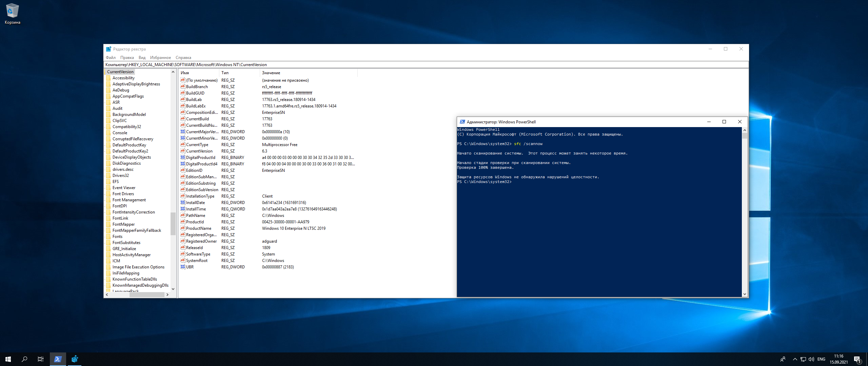Select the Accessibility key folder
Image resolution: width=868 pixels, height=366 pixels.
(x=123, y=78)
